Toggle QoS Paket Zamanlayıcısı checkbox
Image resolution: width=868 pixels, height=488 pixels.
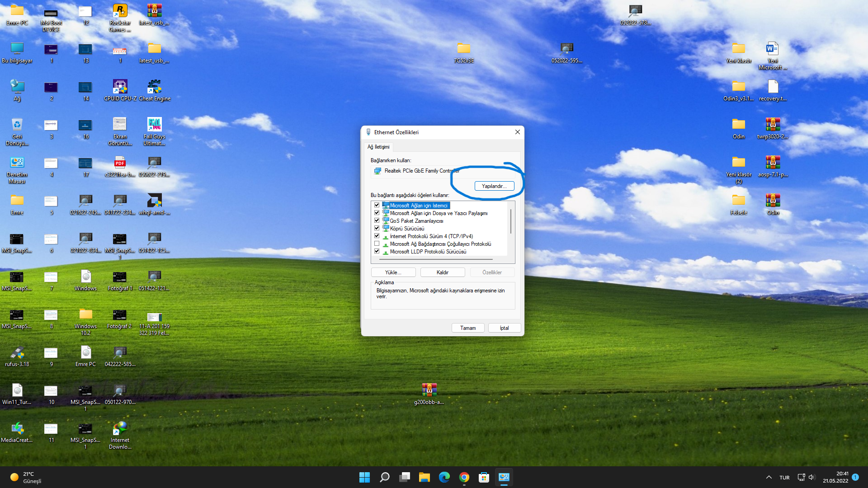[377, 221]
